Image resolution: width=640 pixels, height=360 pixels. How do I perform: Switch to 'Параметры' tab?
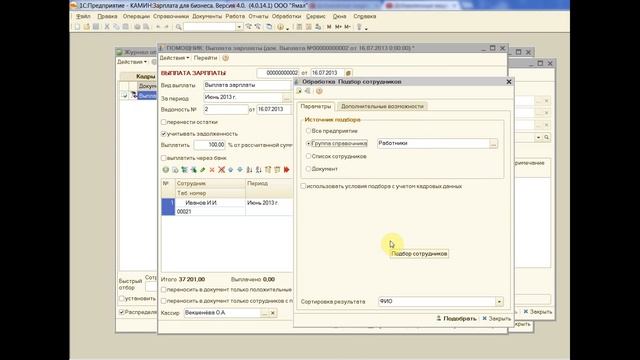316,106
